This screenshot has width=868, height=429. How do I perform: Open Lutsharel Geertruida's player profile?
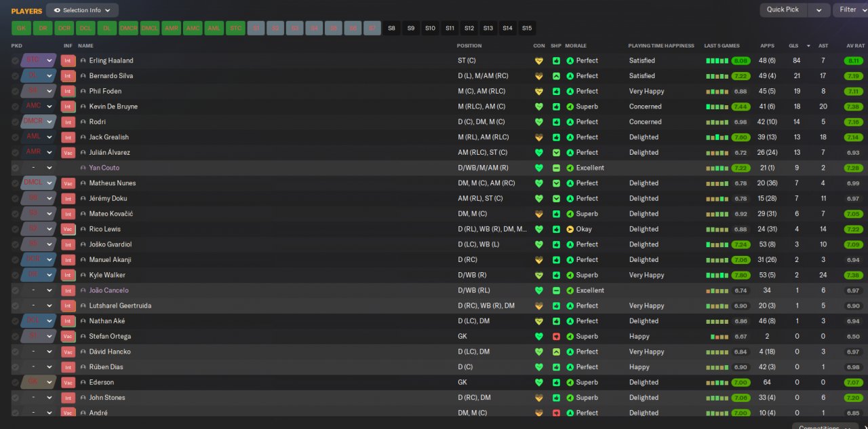click(x=120, y=306)
